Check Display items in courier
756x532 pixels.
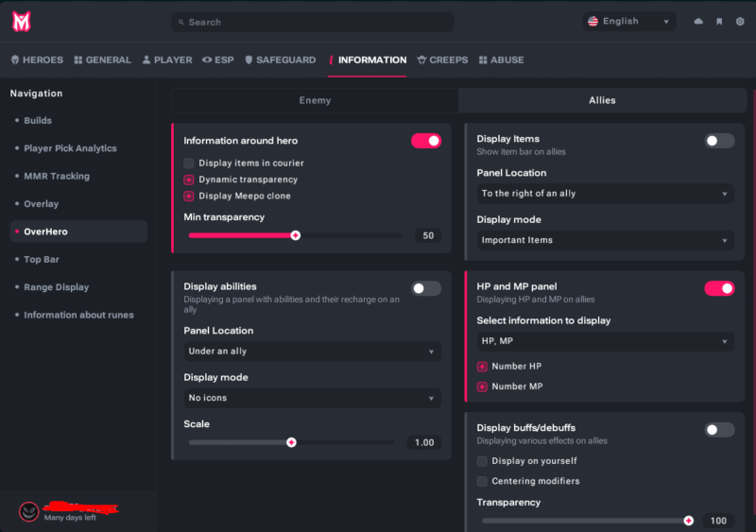(x=189, y=163)
